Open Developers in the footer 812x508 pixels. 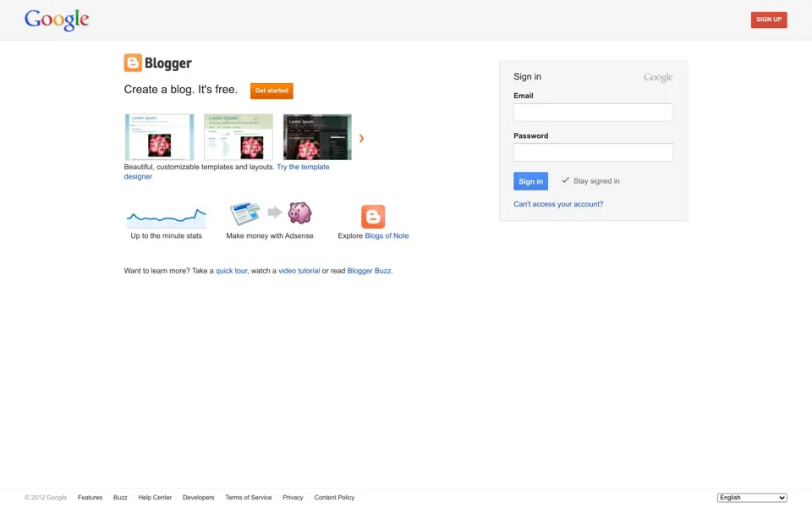click(x=198, y=498)
